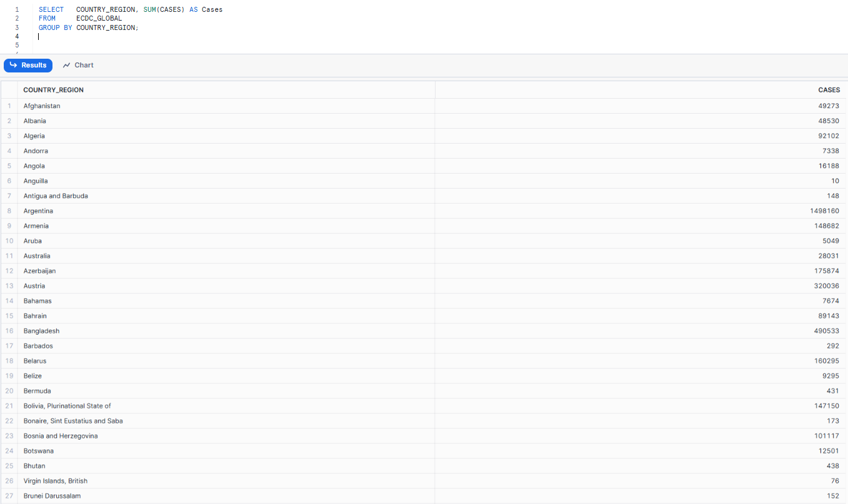Click editor line number 5
The image size is (848, 504).
(x=17, y=45)
